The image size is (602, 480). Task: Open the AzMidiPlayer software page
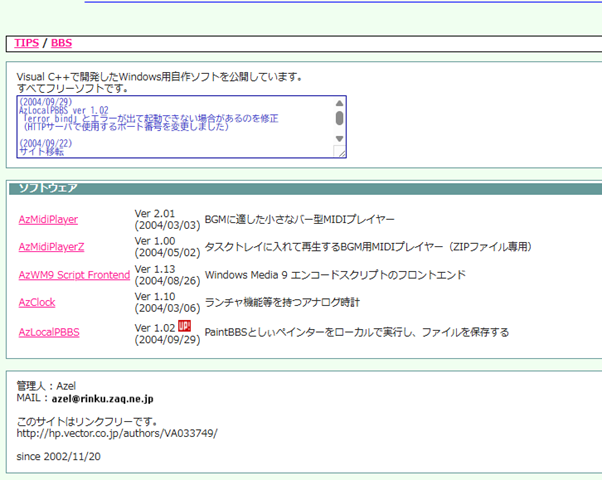click(x=48, y=220)
